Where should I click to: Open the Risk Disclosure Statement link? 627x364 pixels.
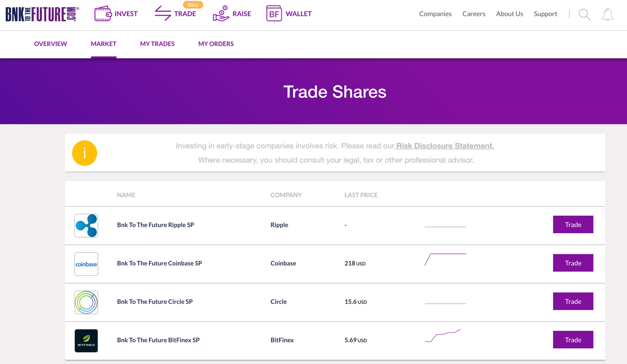[x=445, y=146]
